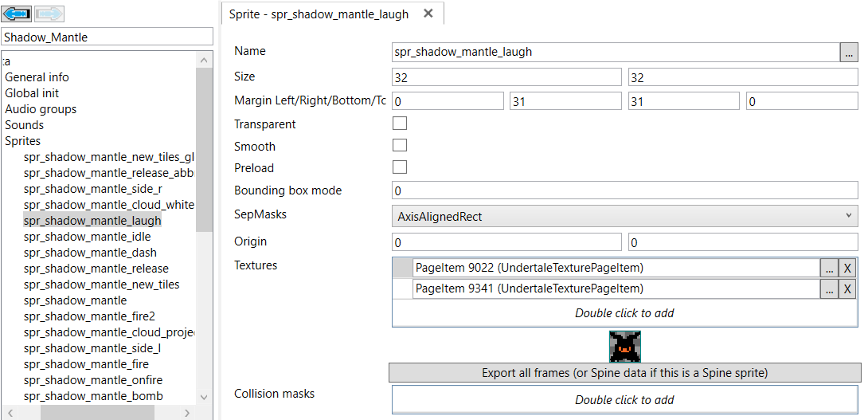Select spr_shadow_mantle_side_l sprite
868x420 pixels.
tap(92, 348)
